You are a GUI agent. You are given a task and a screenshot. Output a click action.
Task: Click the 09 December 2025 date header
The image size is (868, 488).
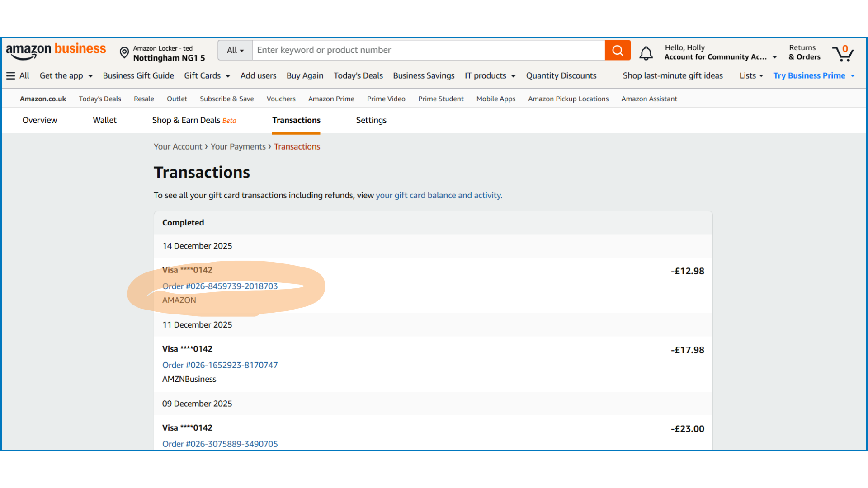pyautogui.click(x=197, y=404)
